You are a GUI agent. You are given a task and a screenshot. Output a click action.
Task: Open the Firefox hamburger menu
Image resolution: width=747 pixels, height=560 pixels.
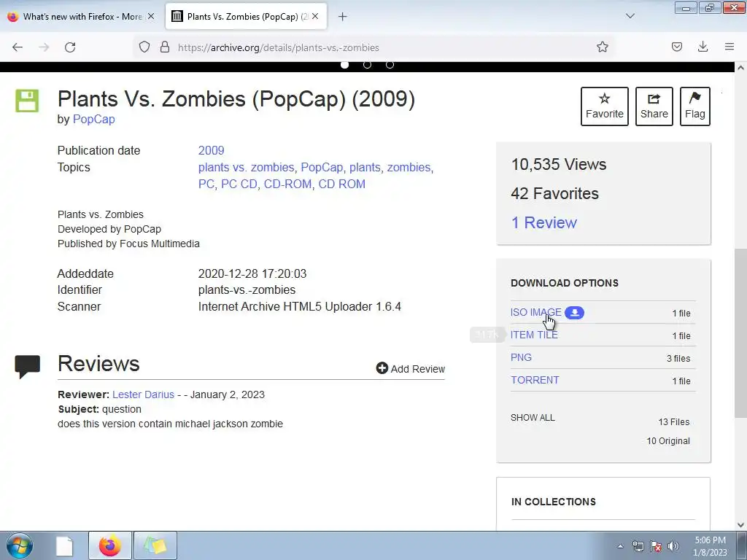pos(729,47)
